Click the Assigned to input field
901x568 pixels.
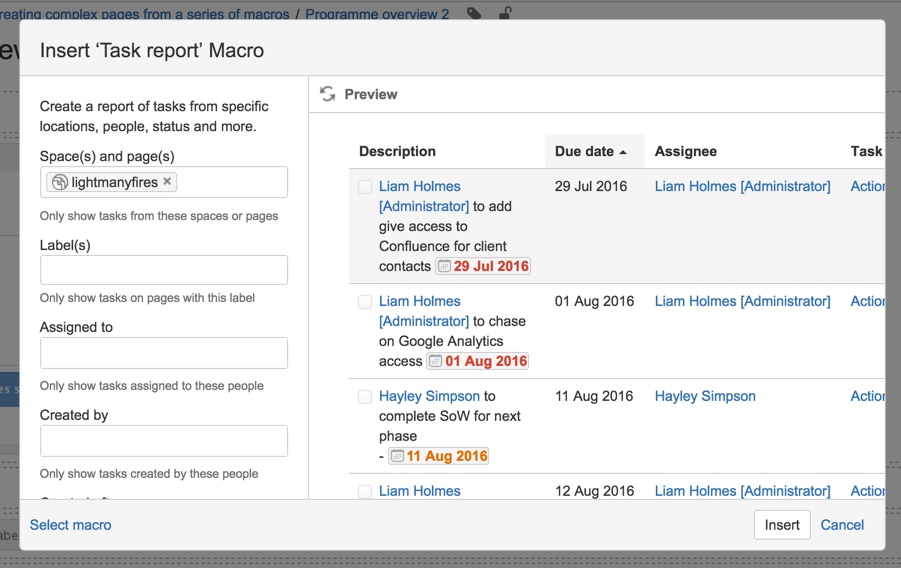coord(164,353)
